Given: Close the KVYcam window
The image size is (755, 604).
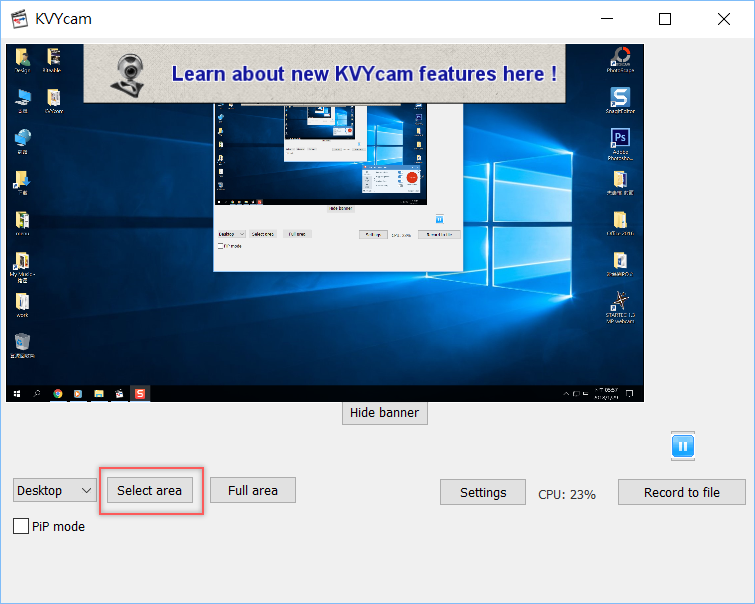Looking at the screenshot, I should (724, 19).
